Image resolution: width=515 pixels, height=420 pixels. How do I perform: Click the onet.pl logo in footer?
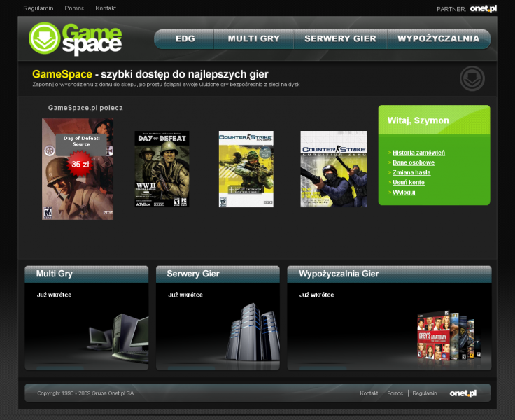pyautogui.click(x=463, y=393)
